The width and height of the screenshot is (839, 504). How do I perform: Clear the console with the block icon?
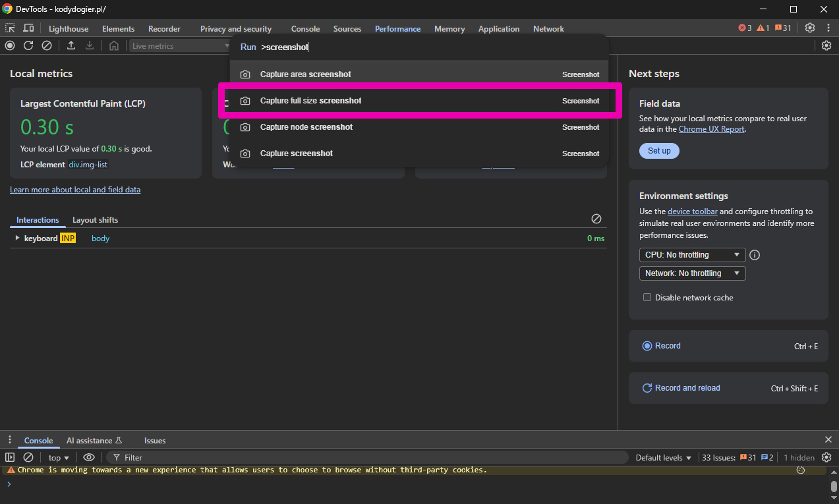(x=28, y=457)
